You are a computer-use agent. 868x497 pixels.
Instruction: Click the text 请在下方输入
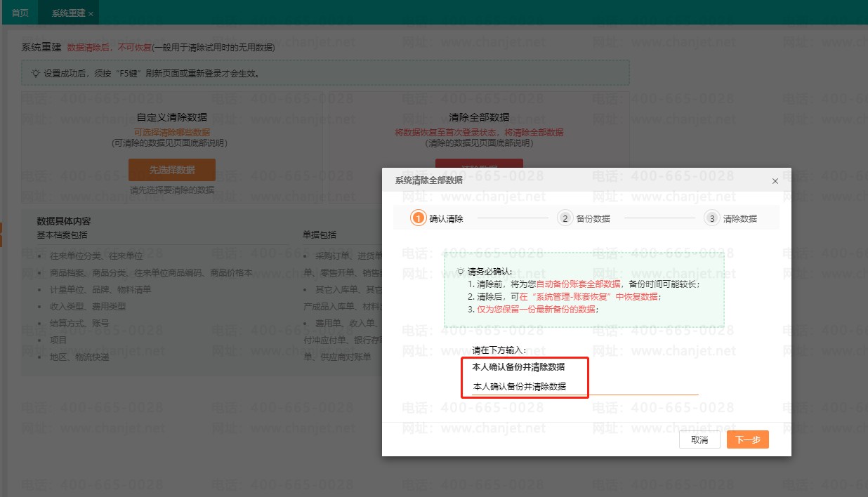tap(499, 350)
